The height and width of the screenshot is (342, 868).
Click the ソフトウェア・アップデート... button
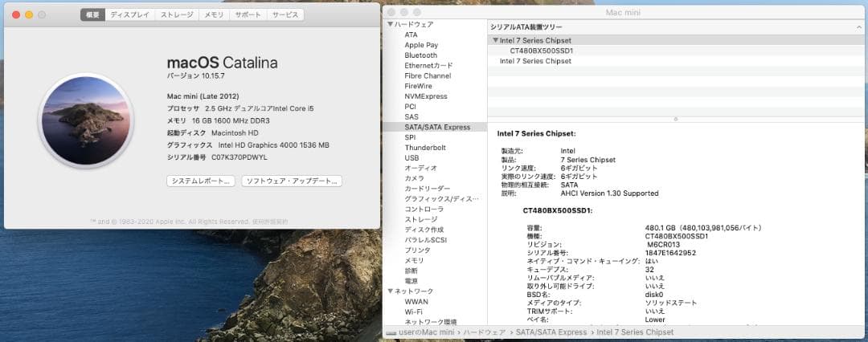pyautogui.click(x=292, y=181)
